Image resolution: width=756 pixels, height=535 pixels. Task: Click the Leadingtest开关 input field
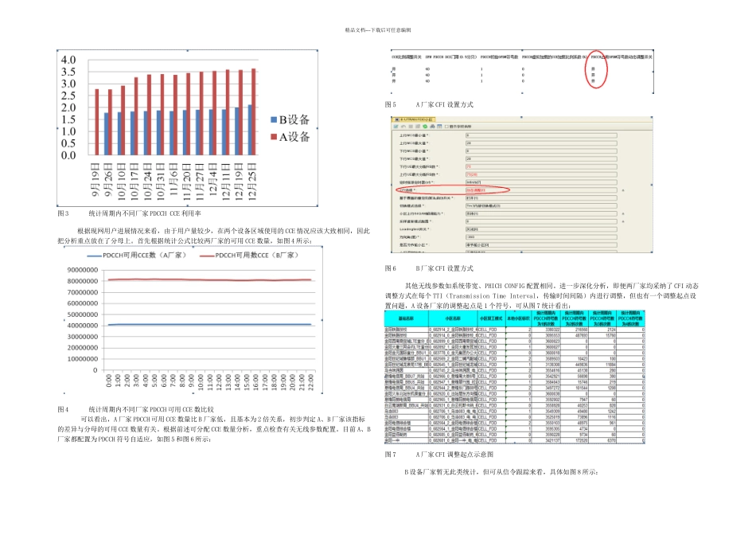coord(541,229)
